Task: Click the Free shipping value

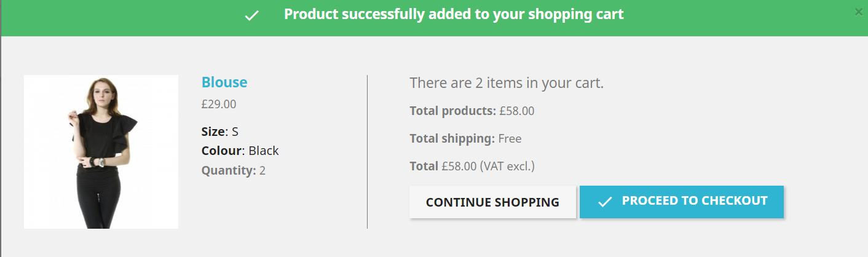Action: [x=510, y=138]
